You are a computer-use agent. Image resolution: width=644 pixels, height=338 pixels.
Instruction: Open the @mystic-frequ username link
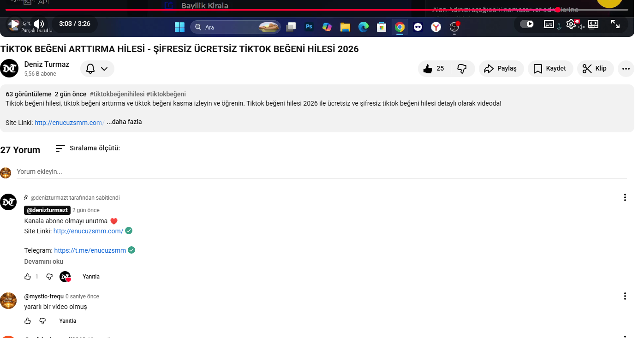click(x=44, y=296)
